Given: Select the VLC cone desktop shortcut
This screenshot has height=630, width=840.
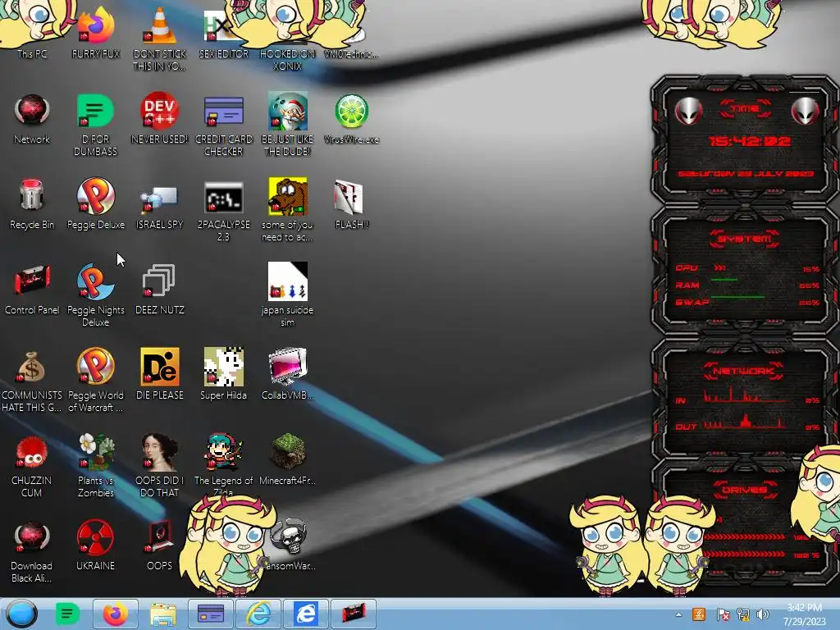Looking at the screenshot, I should (x=160, y=38).
